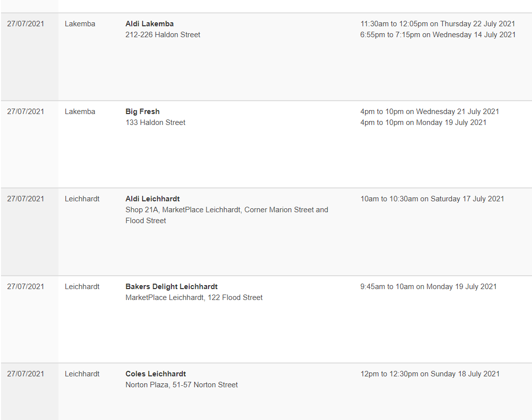532x420 pixels.
Task: Click the Big Fresh venue name
Action: point(143,112)
